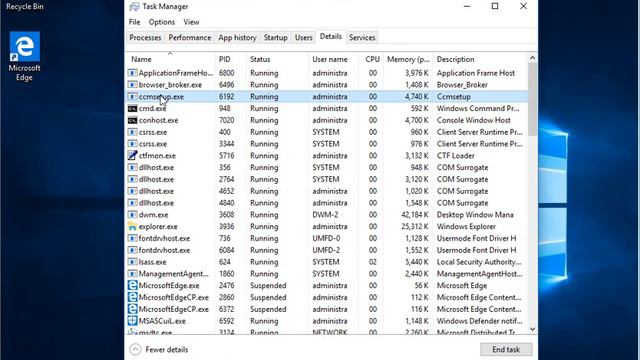Open the Recycle Bin on the desktop

(24, 7)
